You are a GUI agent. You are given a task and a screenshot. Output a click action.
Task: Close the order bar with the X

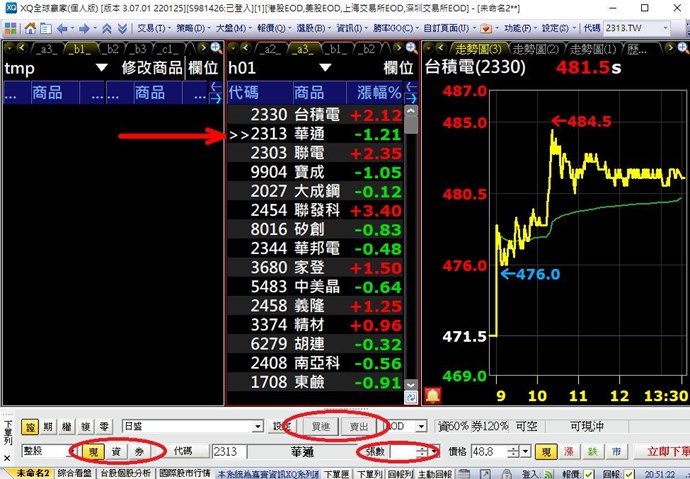7,458
